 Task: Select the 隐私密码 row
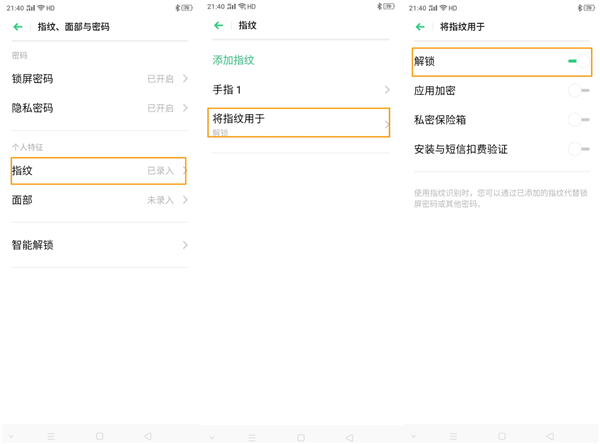98,108
